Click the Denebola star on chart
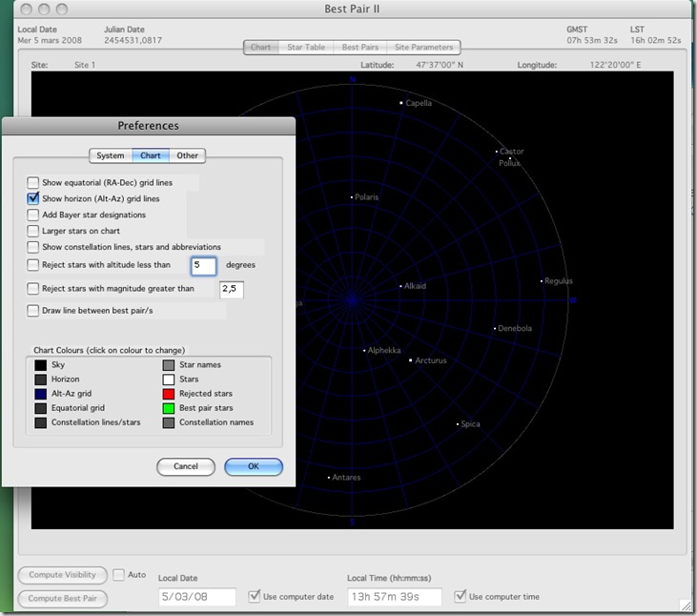The image size is (697, 616). click(495, 328)
